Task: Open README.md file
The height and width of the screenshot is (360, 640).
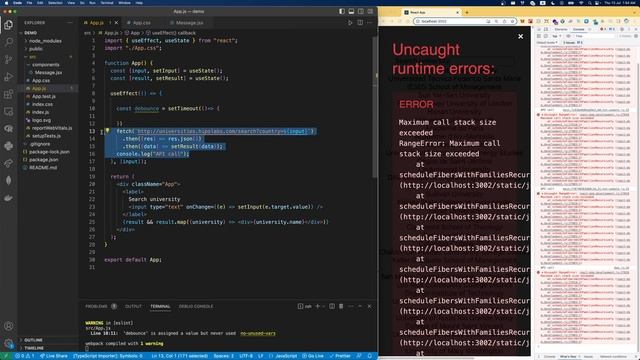Action: tap(43, 167)
